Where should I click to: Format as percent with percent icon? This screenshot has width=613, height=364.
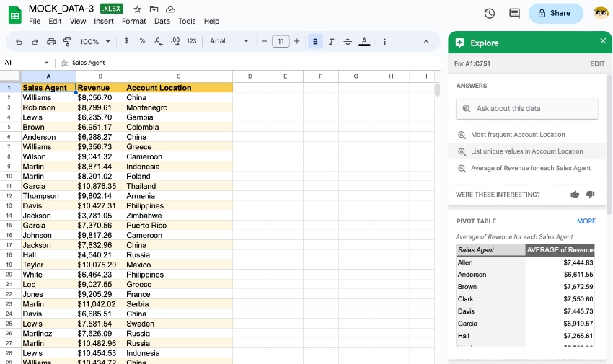[142, 41]
